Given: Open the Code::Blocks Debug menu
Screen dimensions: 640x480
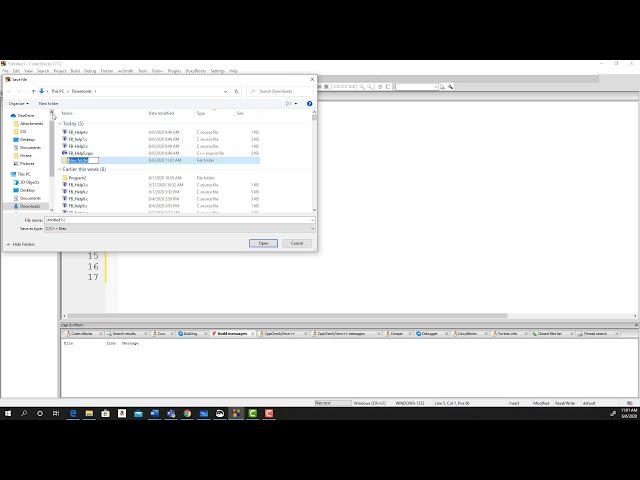Looking at the screenshot, I should (x=90, y=71).
